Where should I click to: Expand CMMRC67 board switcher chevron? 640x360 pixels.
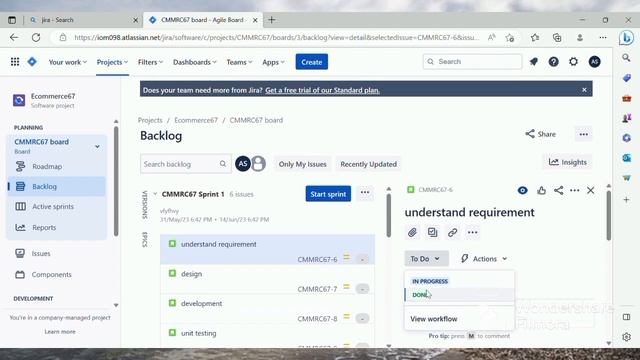click(97, 147)
